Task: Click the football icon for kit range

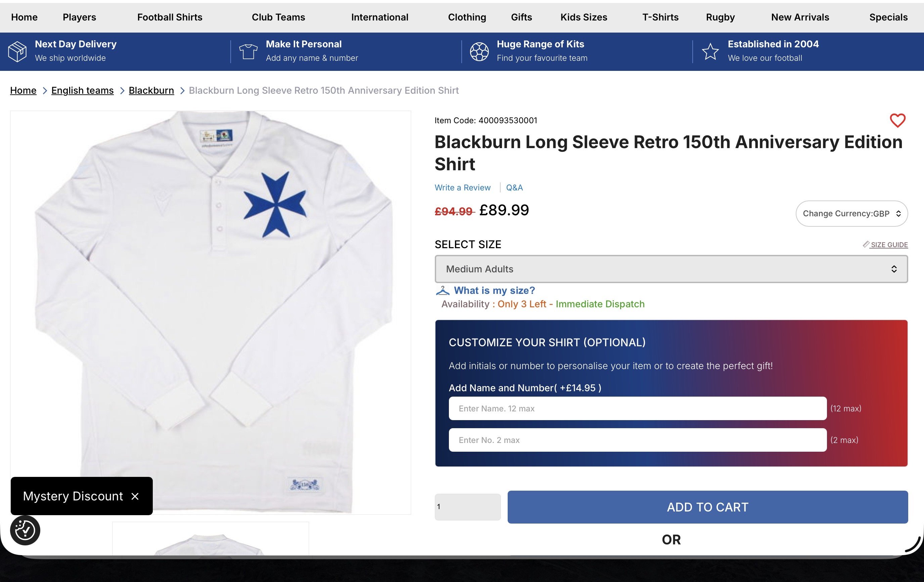Action: click(479, 51)
